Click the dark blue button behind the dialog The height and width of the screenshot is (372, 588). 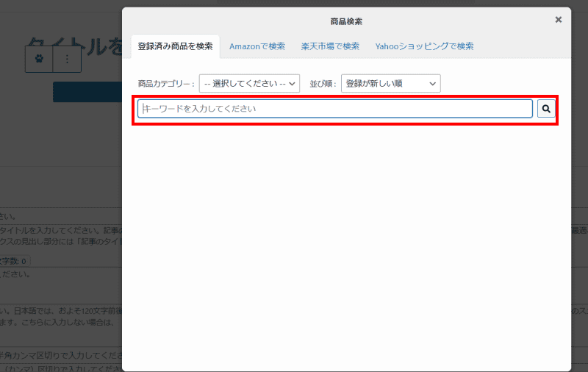tap(87, 92)
